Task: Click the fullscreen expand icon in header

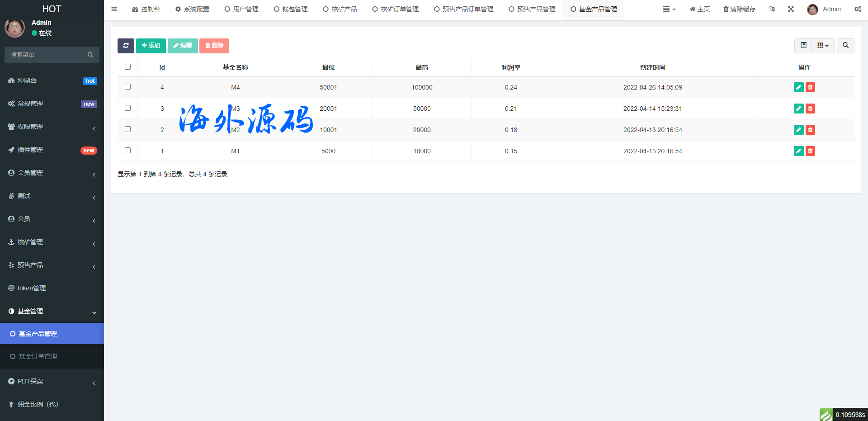Action: [791, 9]
